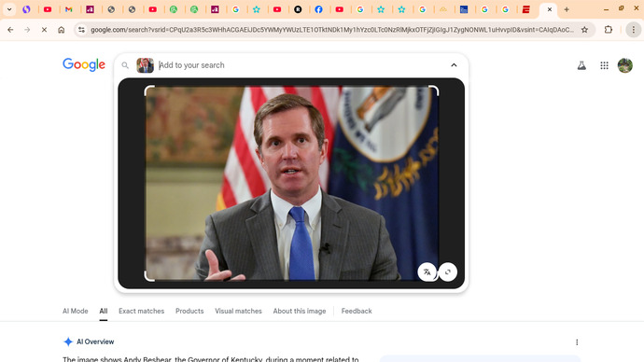Restore down the Chrome window
The width and height of the screenshot is (644, 362).
tap(621, 8)
